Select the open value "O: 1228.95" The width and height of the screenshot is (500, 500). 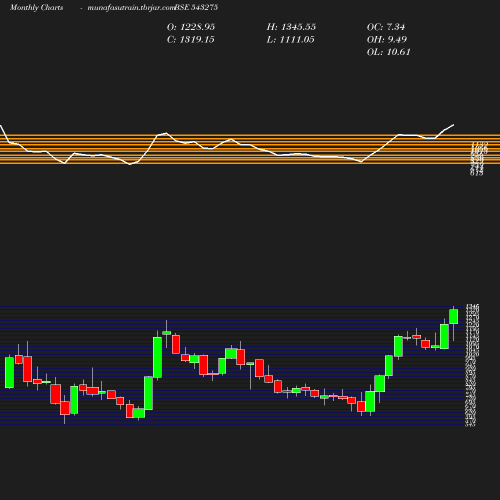[x=191, y=27]
